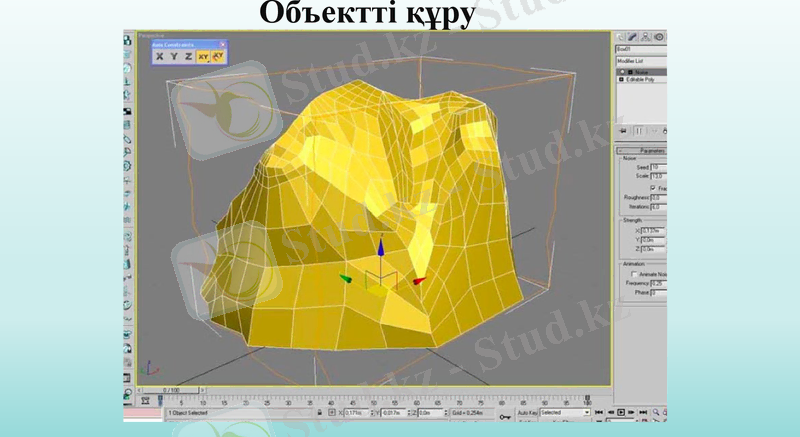Constrain movement to the Z axis

[188, 56]
